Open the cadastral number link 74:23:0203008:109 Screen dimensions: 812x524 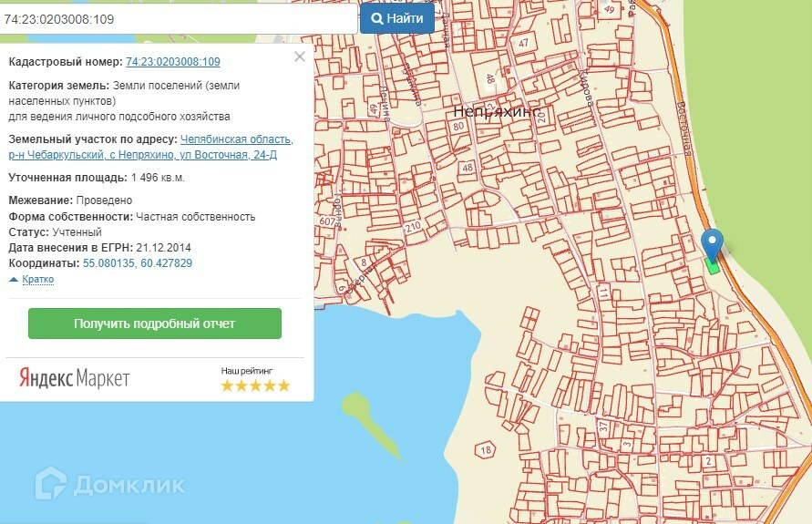pyautogui.click(x=173, y=62)
